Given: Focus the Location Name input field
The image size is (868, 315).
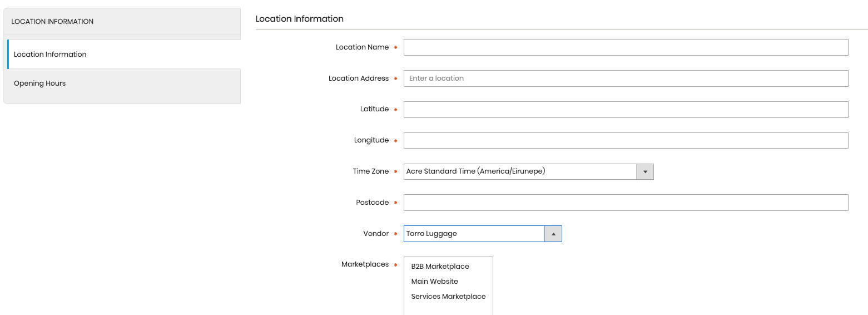Looking at the screenshot, I should coord(626,47).
